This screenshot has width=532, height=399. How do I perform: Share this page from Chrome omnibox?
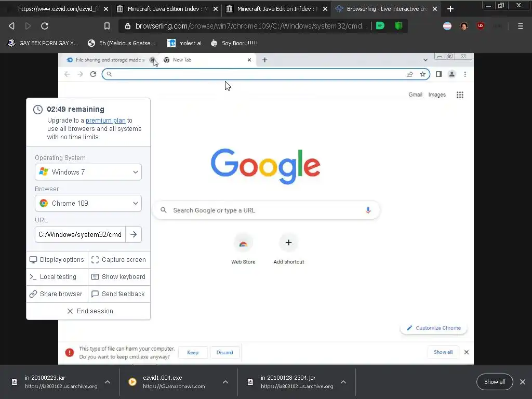pyautogui.click(x=409, y=74)
